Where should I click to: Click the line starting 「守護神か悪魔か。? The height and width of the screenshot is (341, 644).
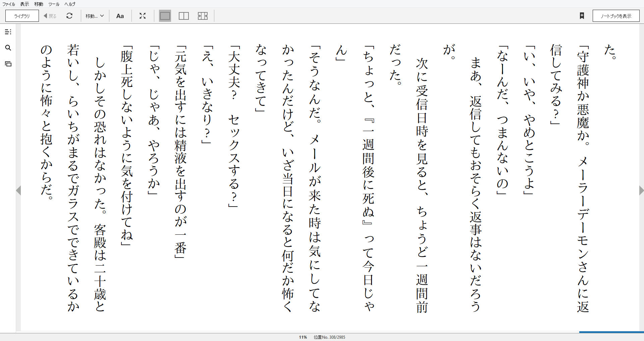[x=583, y=179]
